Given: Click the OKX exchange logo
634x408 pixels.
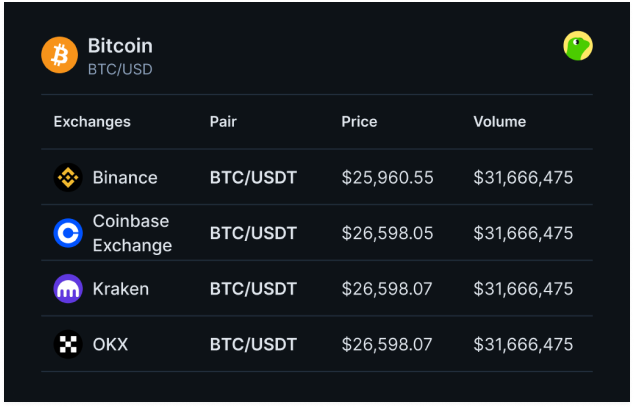Looking at the screenshot, I should (x=67, y=345).
